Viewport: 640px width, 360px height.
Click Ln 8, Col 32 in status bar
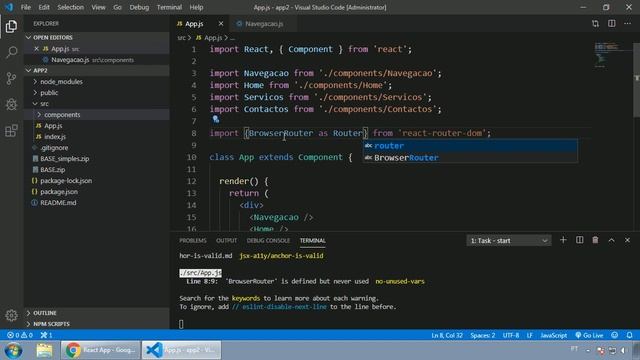tap(447, 335)
